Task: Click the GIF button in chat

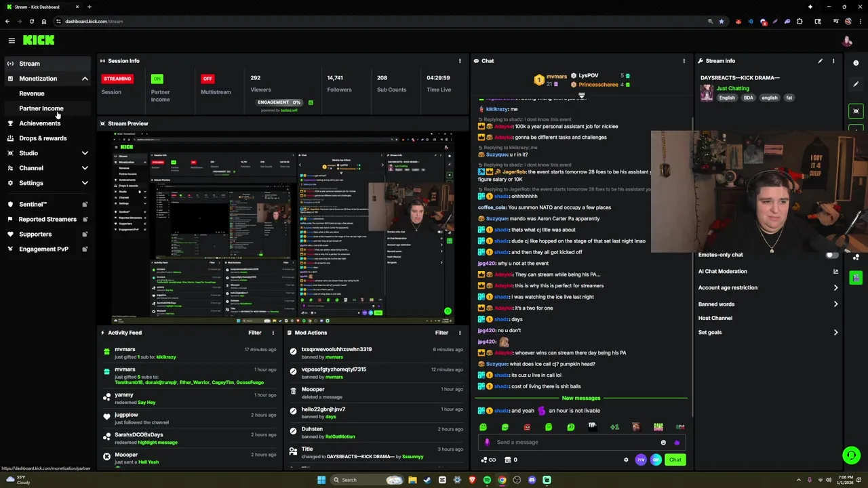Action: (656, 460)
